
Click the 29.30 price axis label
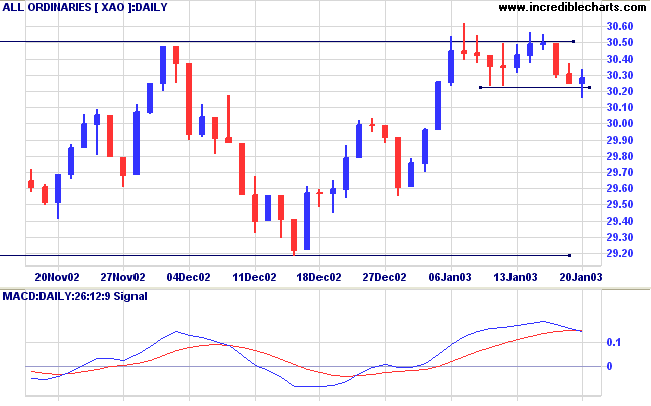620,237
